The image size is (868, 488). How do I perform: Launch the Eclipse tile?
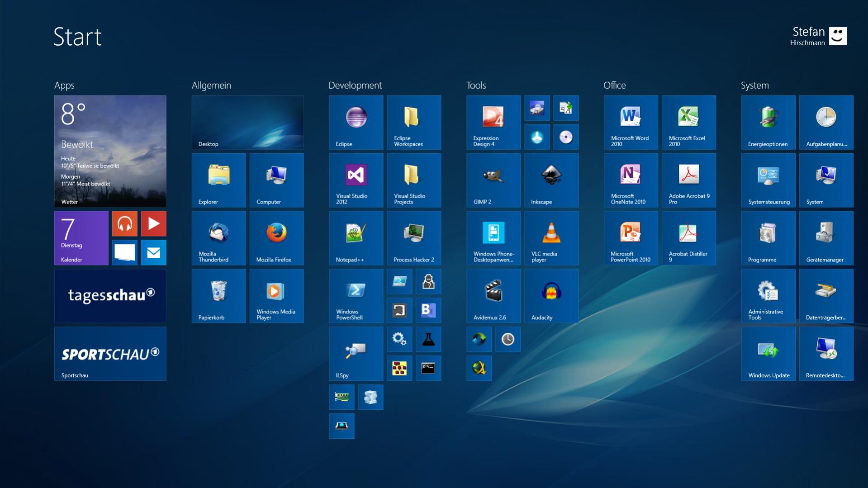click(356, 122)
